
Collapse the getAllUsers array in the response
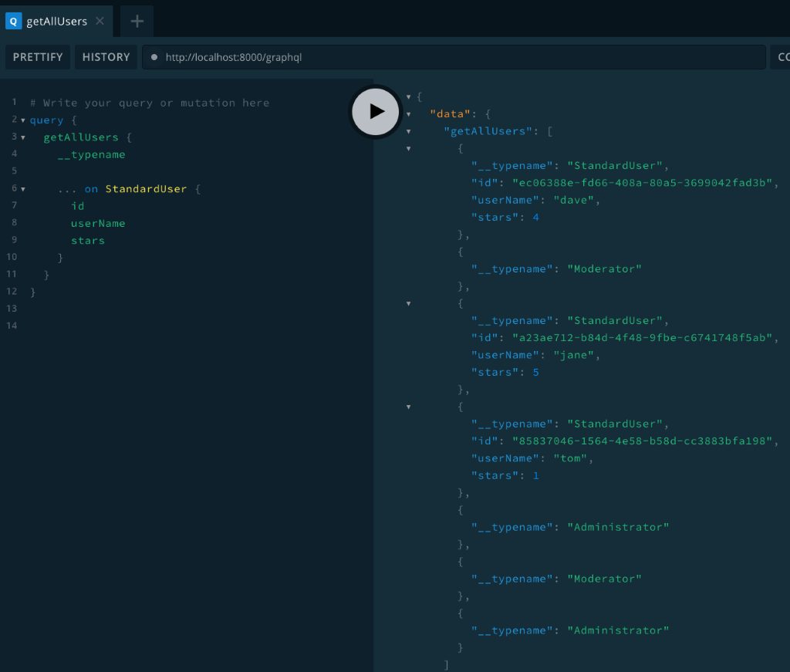click(408, 131)
